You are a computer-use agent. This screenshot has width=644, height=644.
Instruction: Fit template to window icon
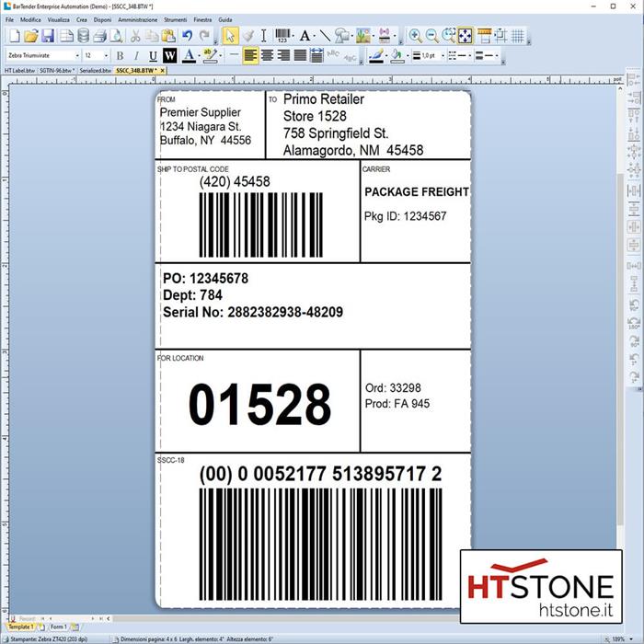coord(465,36)
